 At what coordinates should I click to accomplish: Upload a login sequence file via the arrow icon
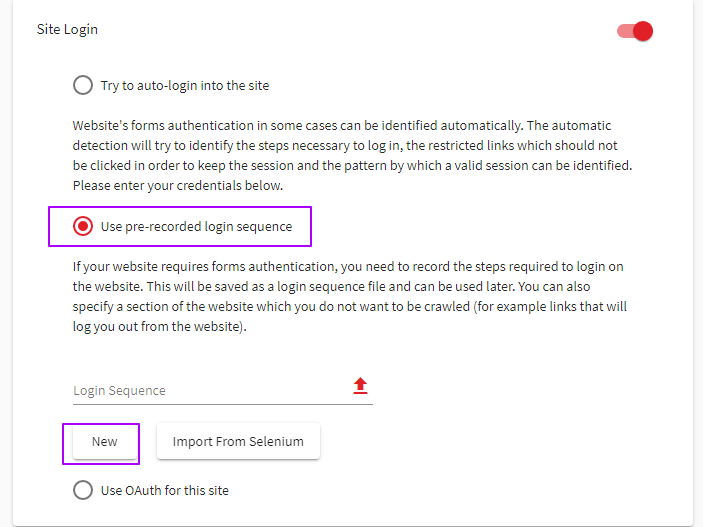360,386
